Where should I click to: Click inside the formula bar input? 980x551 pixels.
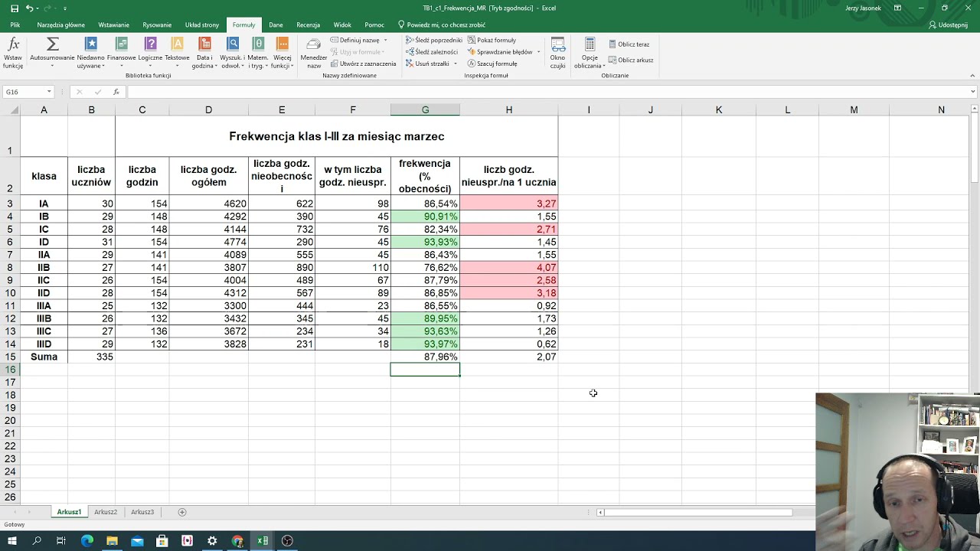pos(547,92)
